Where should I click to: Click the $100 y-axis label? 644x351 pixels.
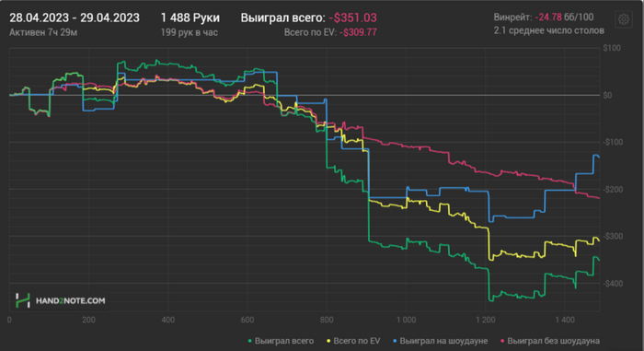[612, 48]
